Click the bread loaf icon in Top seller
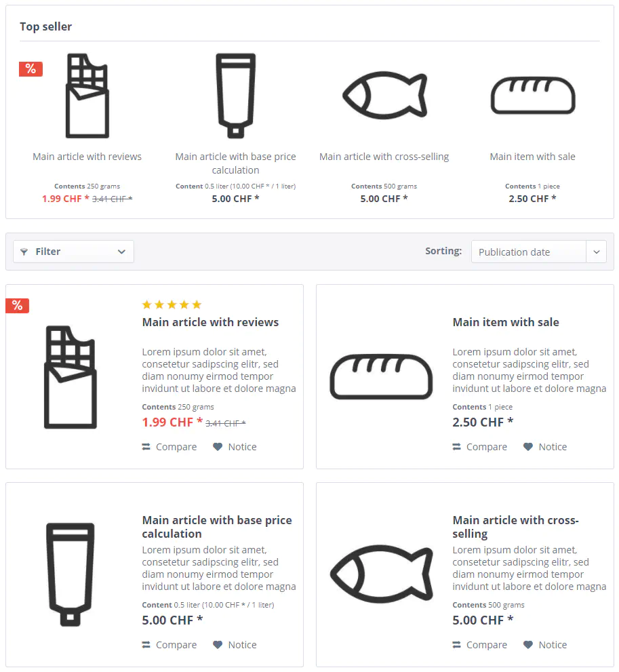Screen dimensions: 619x672 533,96
